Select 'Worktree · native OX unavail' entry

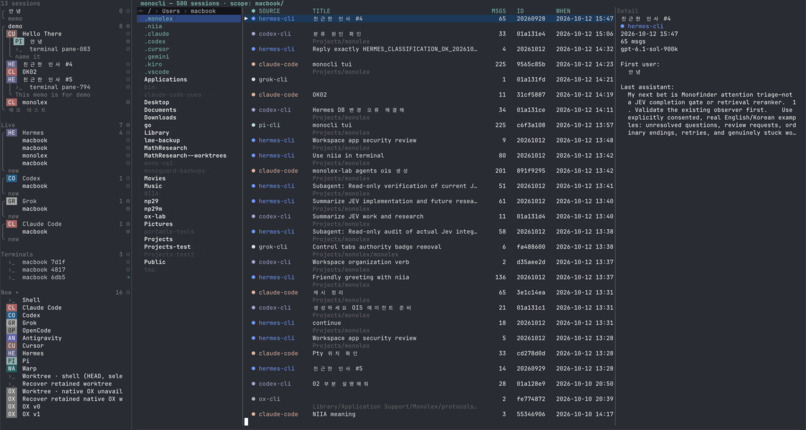coord(72,391)
